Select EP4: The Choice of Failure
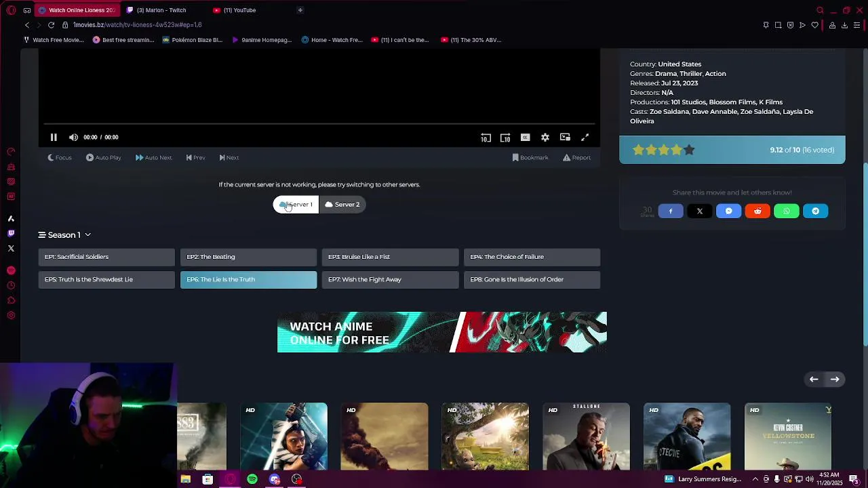 532,257
